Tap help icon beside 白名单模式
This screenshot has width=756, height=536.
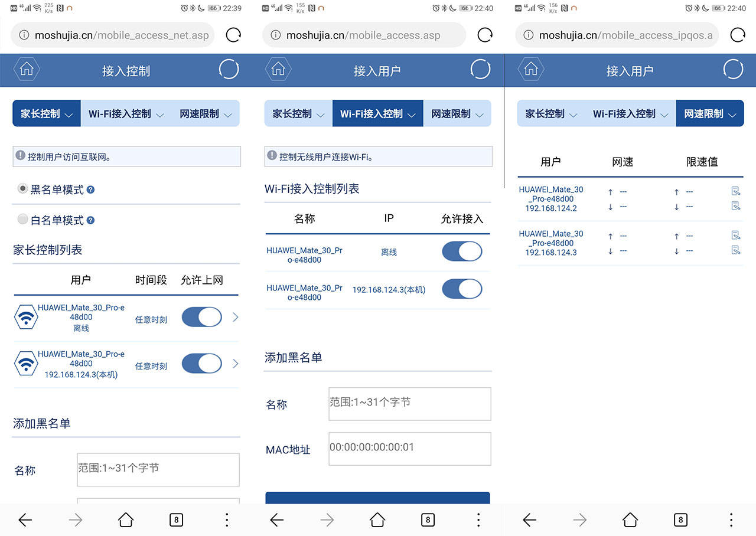click(x=90, y=220)
